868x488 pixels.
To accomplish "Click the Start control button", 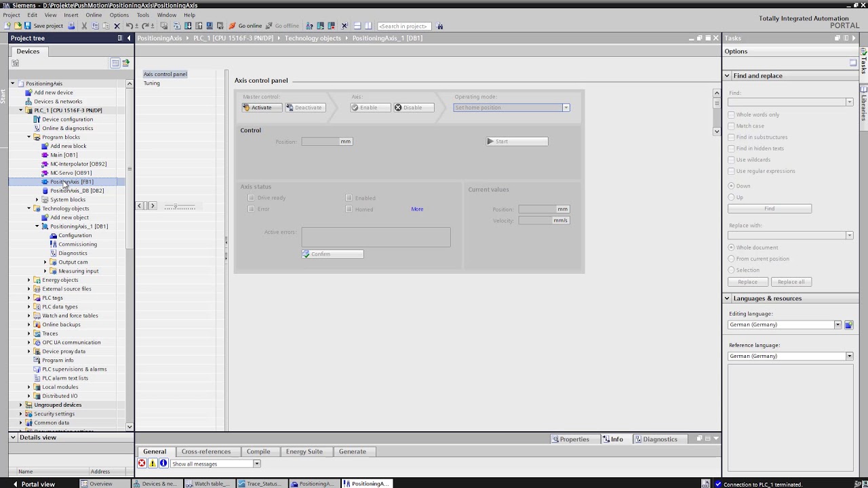I will point(517,142).
